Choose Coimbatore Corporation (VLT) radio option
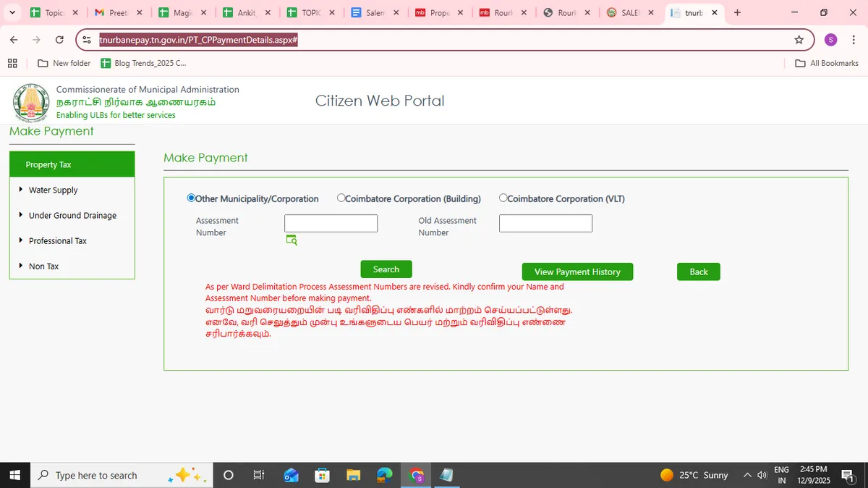This screenshot has height=488, width=868. pyautogui.click(x=503, y=198)
